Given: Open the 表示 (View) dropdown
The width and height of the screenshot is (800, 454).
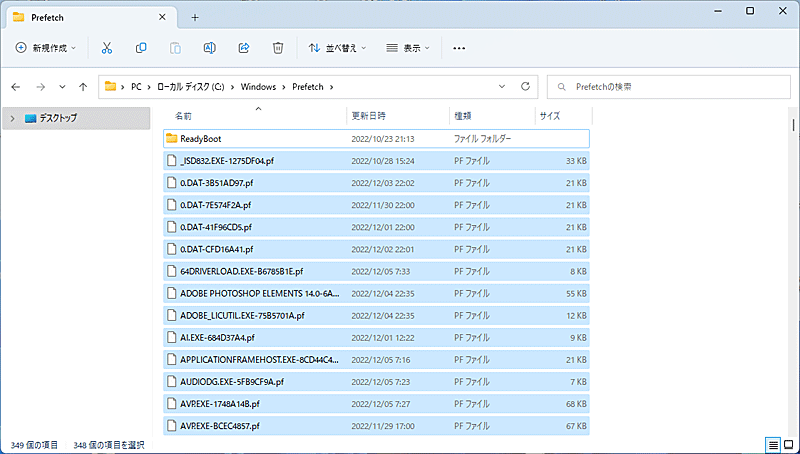Looking at the screenshot, I should click(x=408, y=48).
